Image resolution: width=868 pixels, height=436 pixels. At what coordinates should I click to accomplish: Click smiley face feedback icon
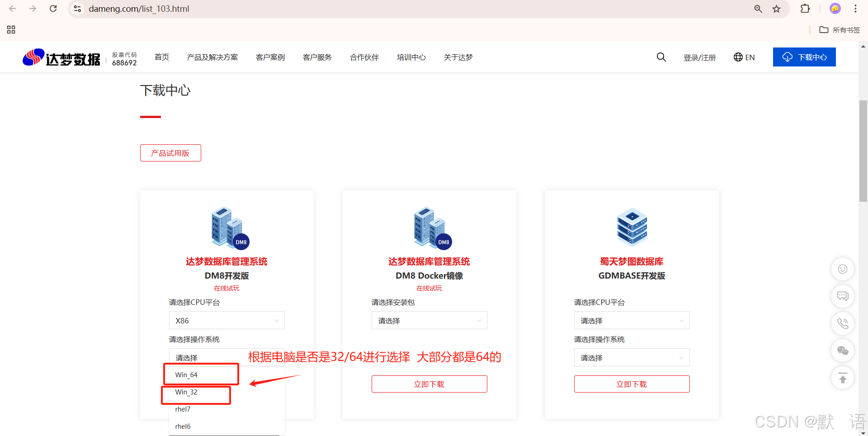tap(843, 269)
